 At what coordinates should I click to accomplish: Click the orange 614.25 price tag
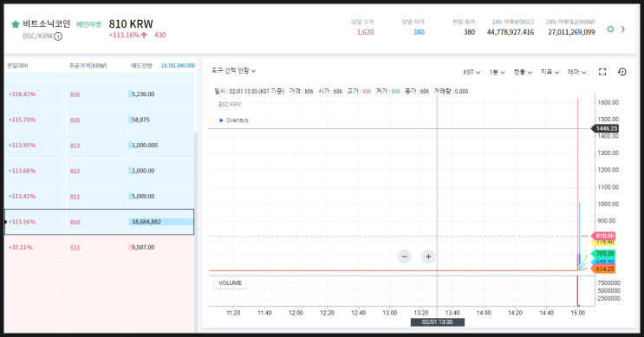pyautogui.click(x=603, y=269)
